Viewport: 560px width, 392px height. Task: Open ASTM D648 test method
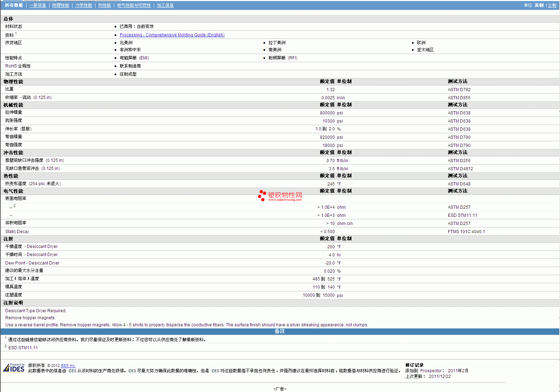click(x=459, y=184)
